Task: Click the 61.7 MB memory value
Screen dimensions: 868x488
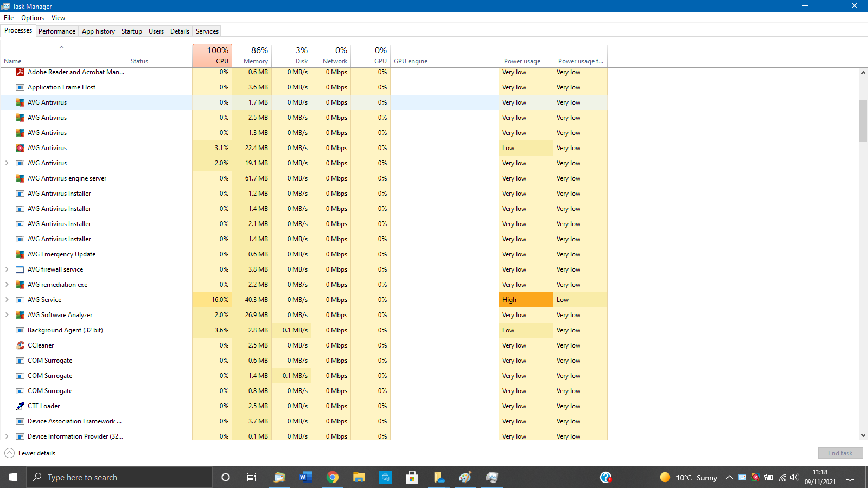Action: point(257,178)
